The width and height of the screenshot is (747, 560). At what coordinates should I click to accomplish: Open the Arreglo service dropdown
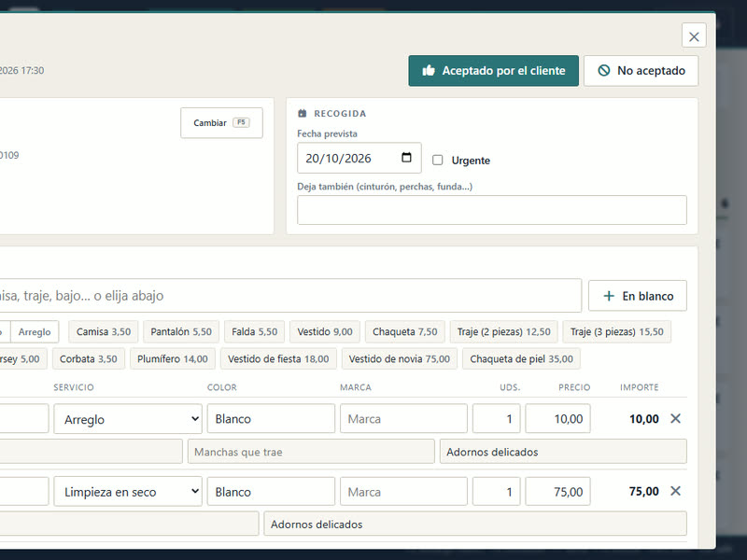click(128, 419)
